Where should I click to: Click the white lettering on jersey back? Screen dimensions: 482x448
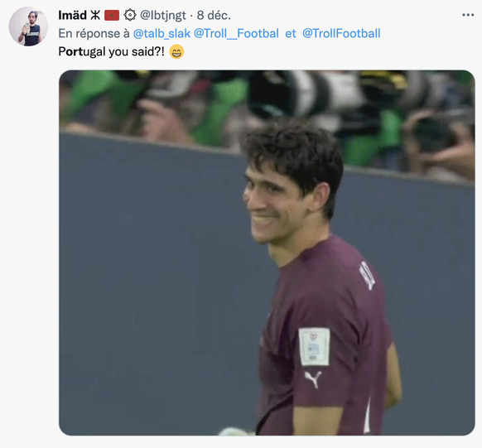point(368,277)
